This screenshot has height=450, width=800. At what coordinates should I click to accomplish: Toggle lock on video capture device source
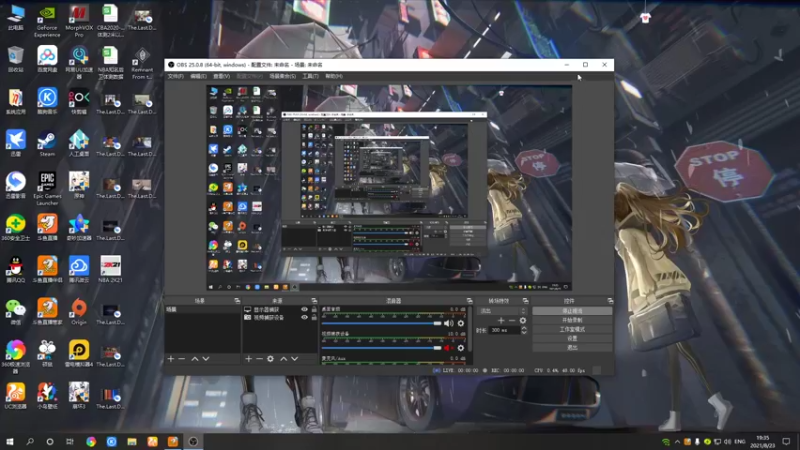(x=314, y=317)
